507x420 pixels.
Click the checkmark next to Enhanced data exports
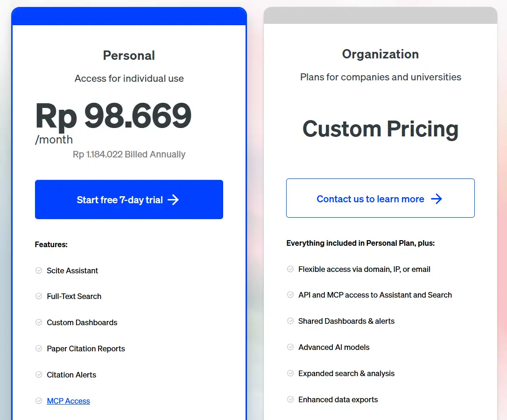tap(290, 399)
